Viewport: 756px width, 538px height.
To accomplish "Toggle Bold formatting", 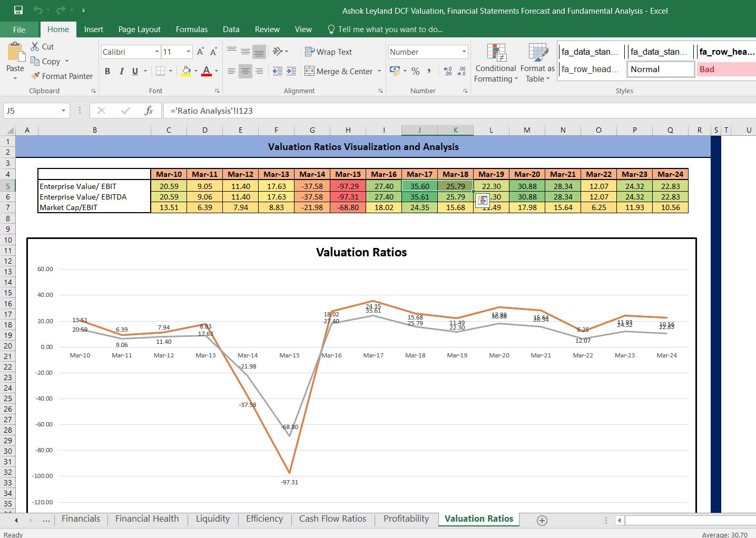I will pyautogui.click(x=107, y=71).
